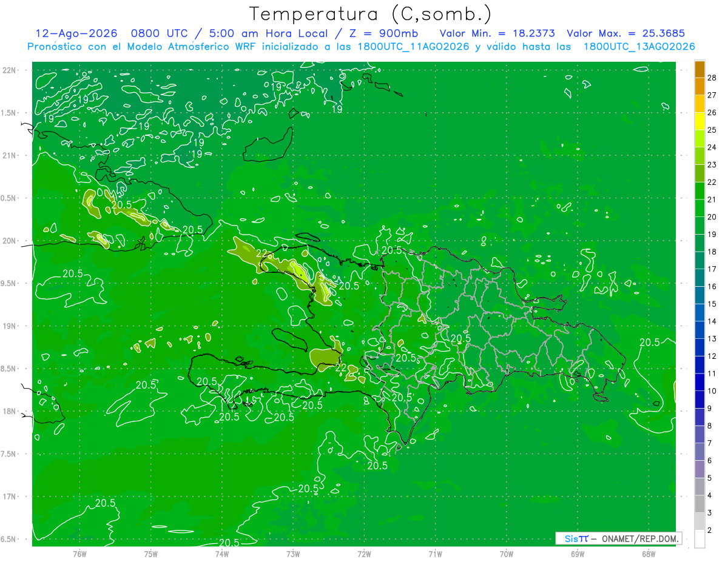This screenshot has height=562, width=728.
Task: Click the "76W" longitude axis label
Action: [x=79, y=554]
